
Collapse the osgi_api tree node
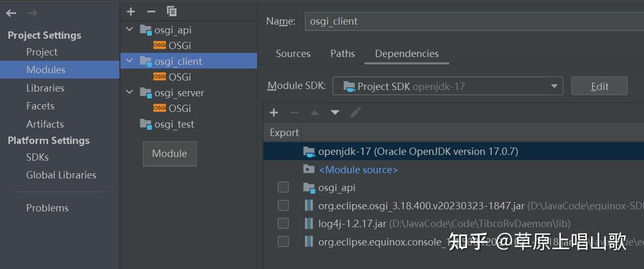click(130, 30)
